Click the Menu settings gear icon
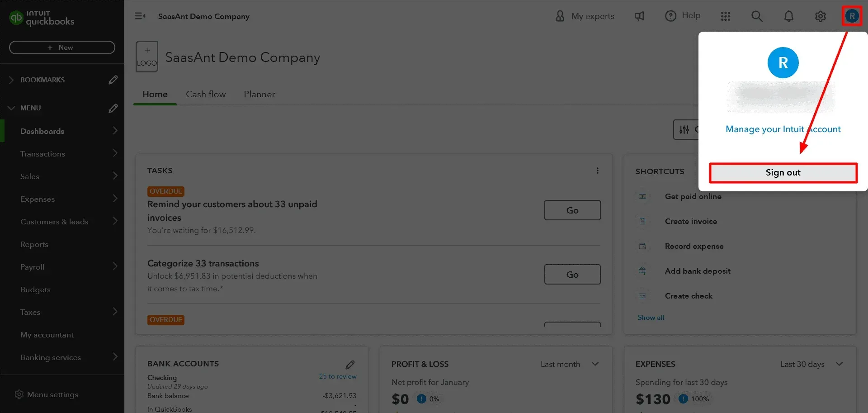 [x=19, y=394]
